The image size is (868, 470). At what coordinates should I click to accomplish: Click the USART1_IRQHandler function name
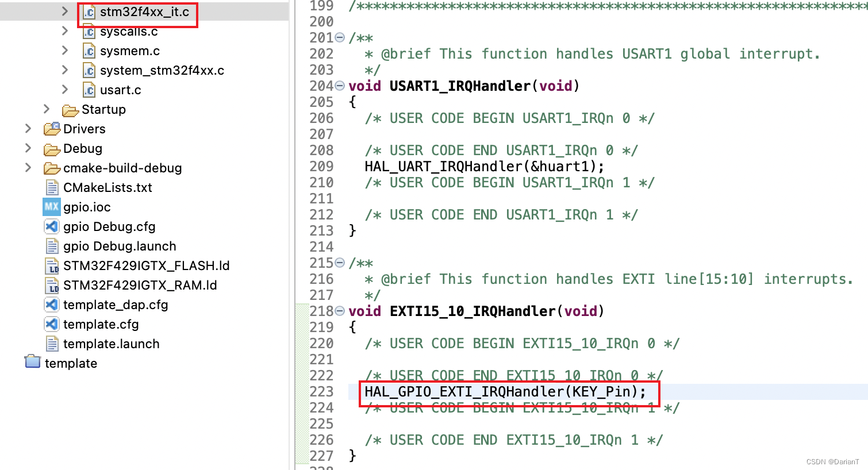pyautogui.click(x=460, y=86)
